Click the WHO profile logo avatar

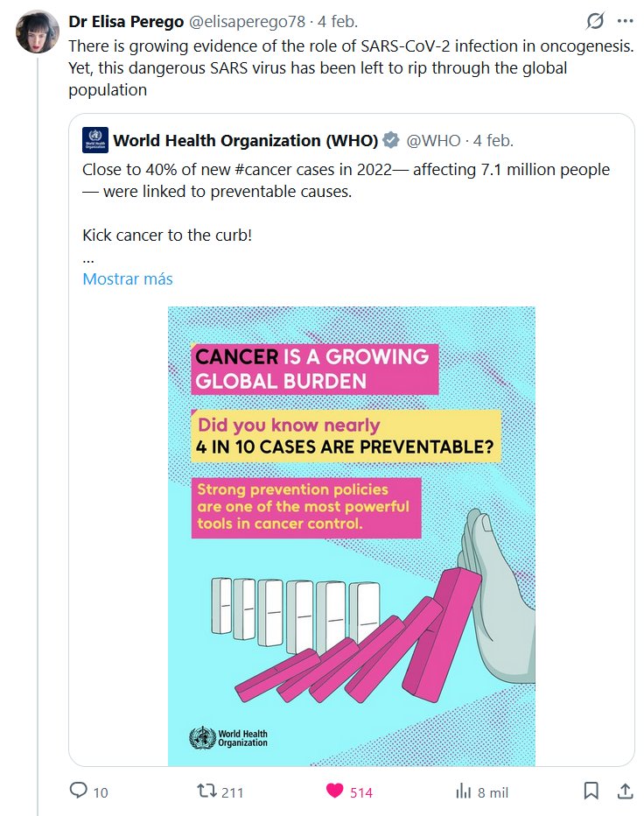(94, 140)
